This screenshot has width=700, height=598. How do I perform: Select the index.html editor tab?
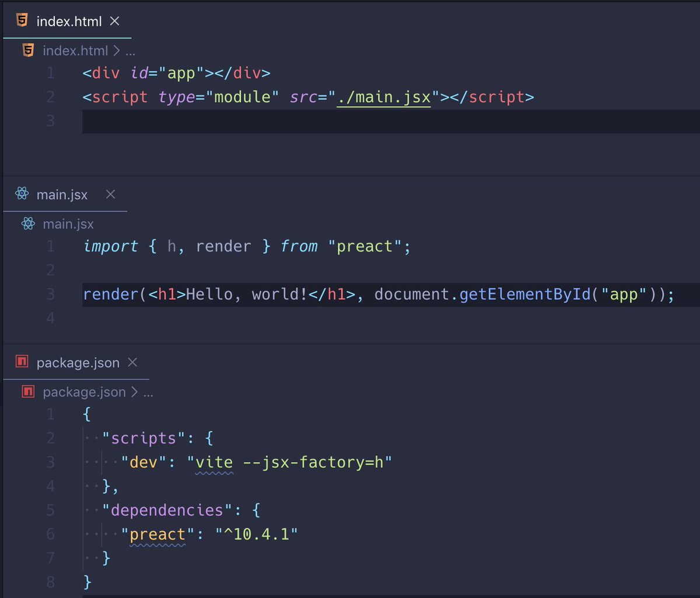(x=67, y=22)
